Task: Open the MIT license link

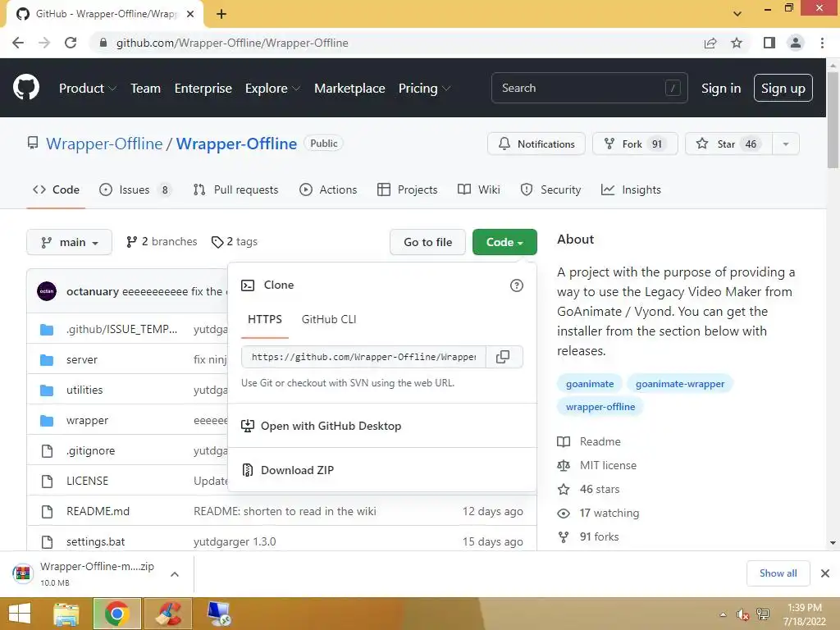Action: coord(608,466)
